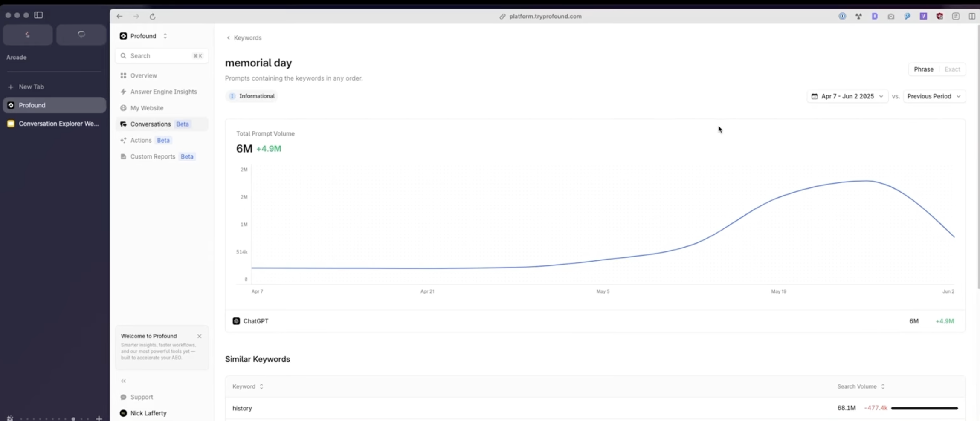980x421 pixels.
Task: Open the Previous Period comparison dropdown
Action: point(934,96)
